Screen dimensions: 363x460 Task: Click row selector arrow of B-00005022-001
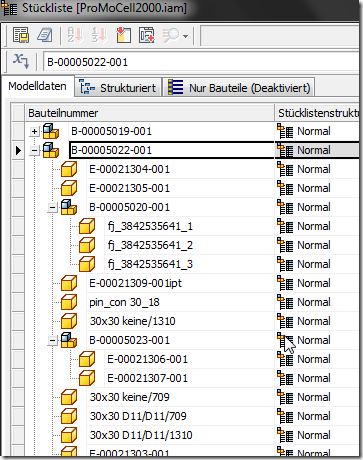point(18,150)
